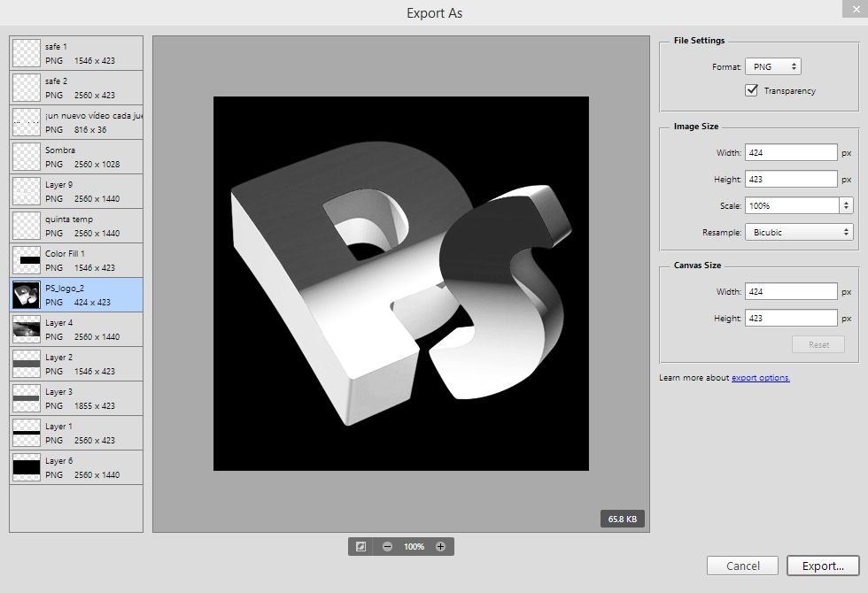Open the Format dropdown set to PNG

772,66
